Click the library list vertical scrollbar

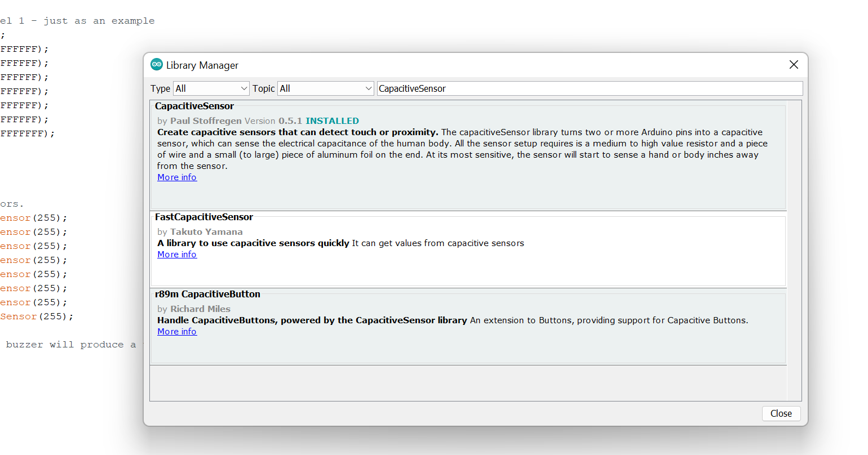(794, 251)
